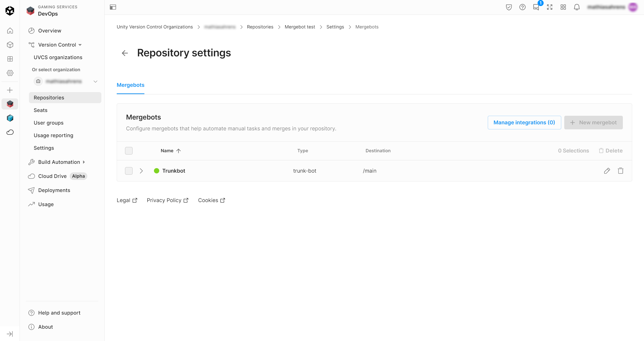Click Manage integrations (0) button
Image resolution: width=644 pixels, height=341 pixels.
click(x=524, y=123)
